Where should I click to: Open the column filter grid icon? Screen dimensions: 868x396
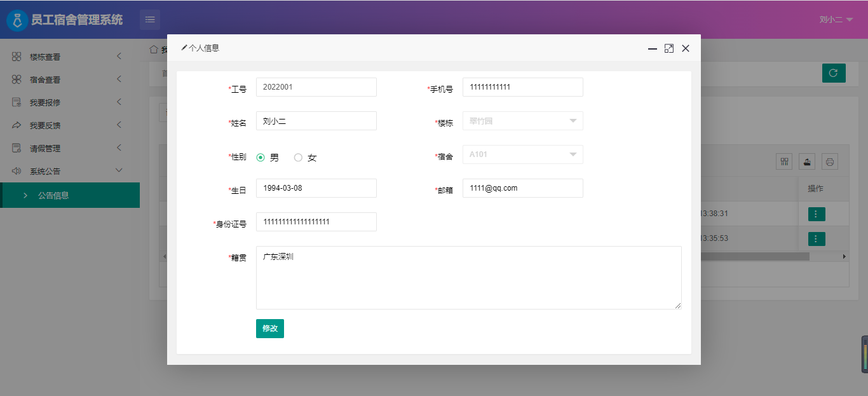coord(784,161)
